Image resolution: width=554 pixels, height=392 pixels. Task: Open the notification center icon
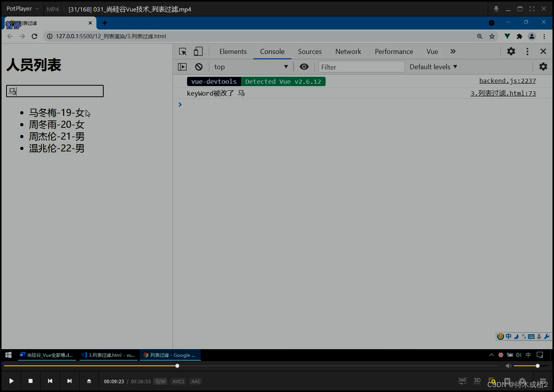tap(540, 355)
